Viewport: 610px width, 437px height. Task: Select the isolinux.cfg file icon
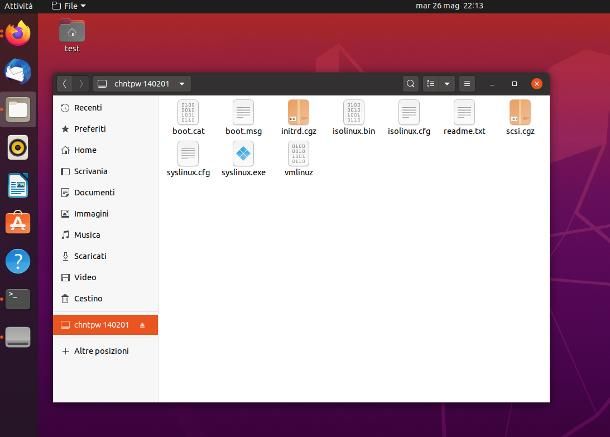click(x=409, y=112)
